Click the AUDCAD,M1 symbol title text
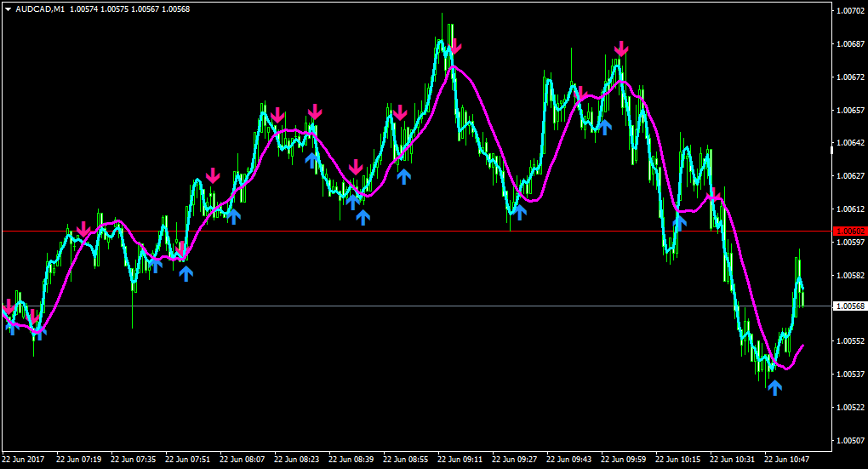Viewport: 868px width, 469px height. (x=40, y=9)
